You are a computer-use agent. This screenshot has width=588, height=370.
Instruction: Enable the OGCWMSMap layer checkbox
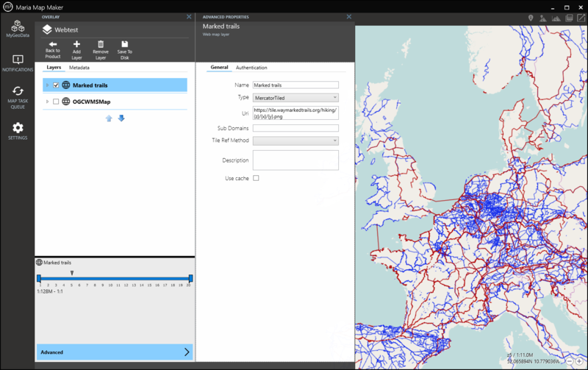(56, 102)
